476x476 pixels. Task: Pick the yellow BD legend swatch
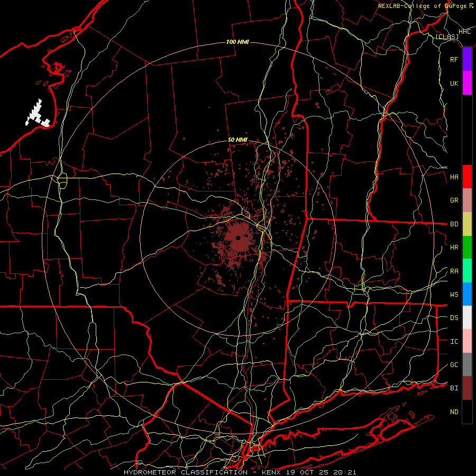pos(467,224)
